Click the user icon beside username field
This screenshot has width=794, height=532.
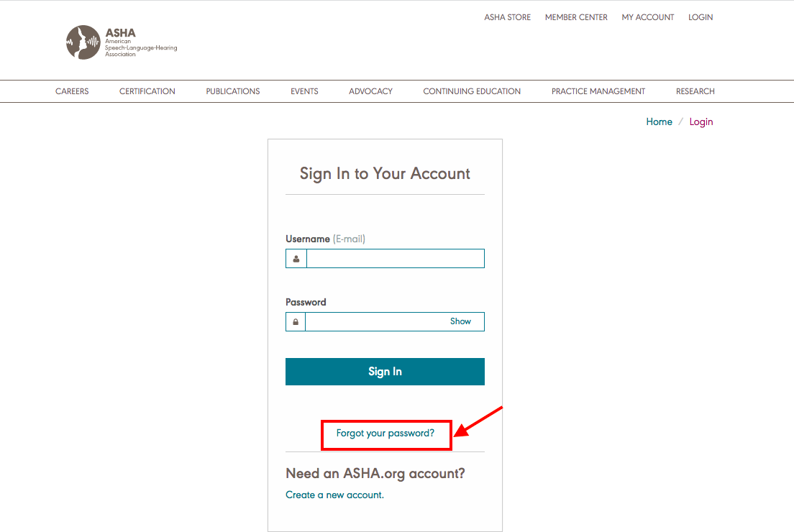(x=296, y=259)
